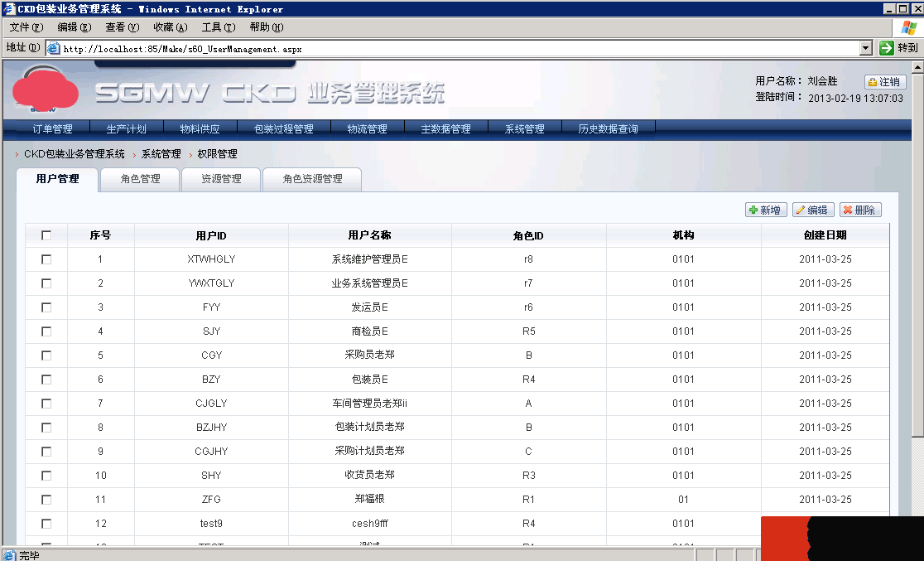Check the box for row test9

46,524
